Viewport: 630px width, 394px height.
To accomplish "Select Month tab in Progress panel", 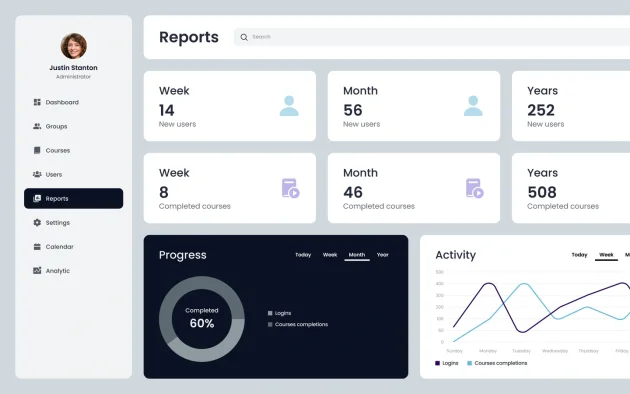I will [x=357, y=255].
